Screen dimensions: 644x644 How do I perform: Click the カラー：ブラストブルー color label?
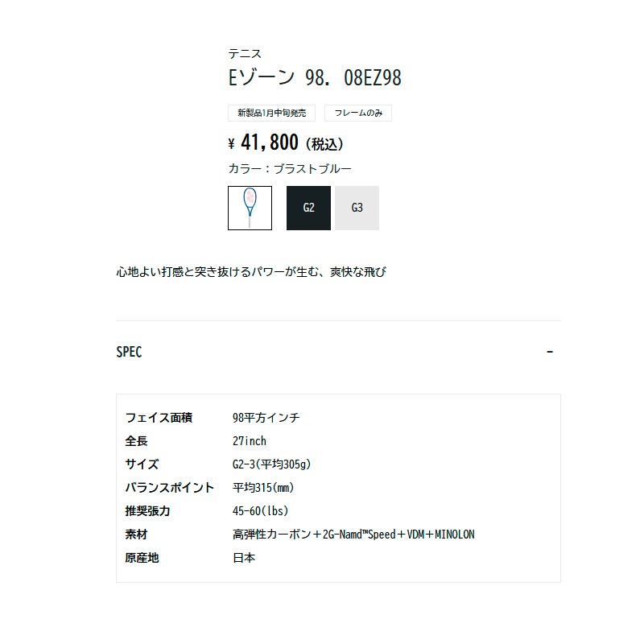tap(290, 169)
